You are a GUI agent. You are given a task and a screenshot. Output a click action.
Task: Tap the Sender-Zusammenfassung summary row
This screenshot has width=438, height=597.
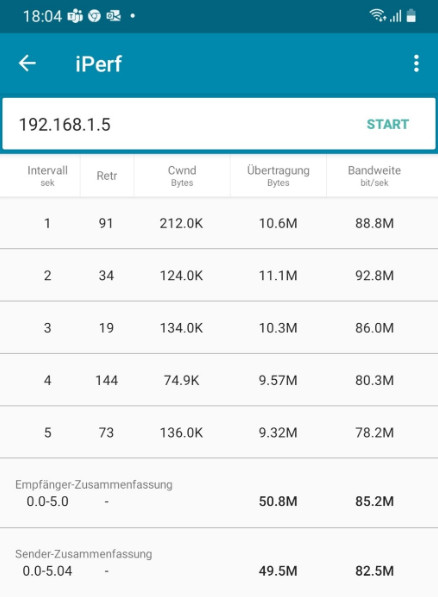(x=219, y=563)
